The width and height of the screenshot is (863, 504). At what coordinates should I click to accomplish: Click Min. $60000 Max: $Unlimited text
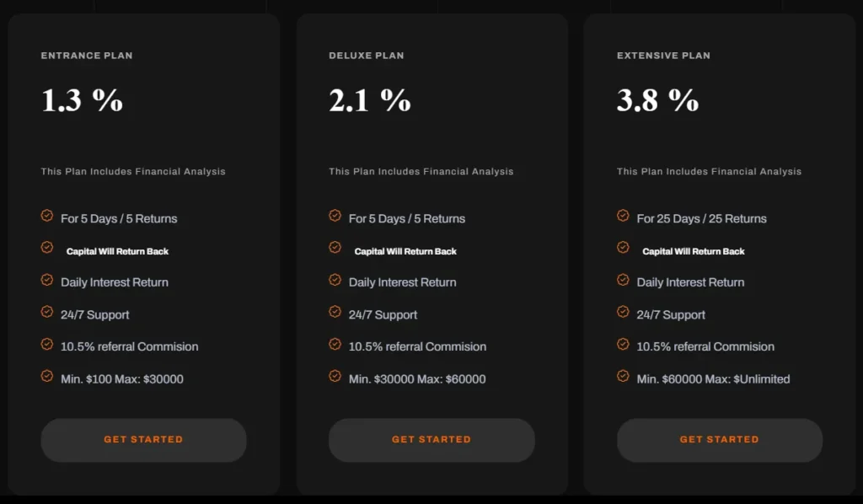click(x=713, y=379)
